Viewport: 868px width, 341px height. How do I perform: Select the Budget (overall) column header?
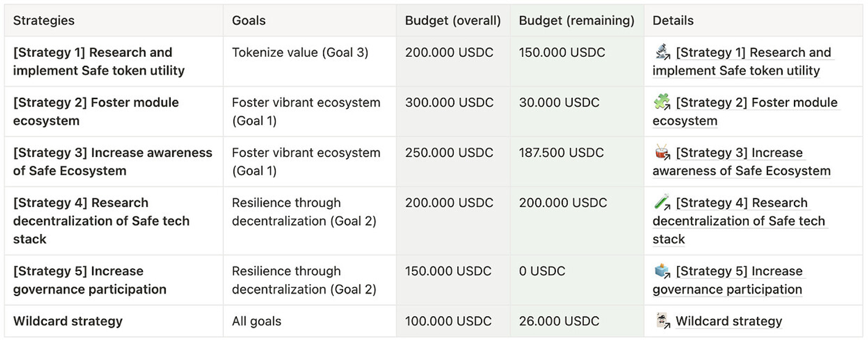point(453,20)
